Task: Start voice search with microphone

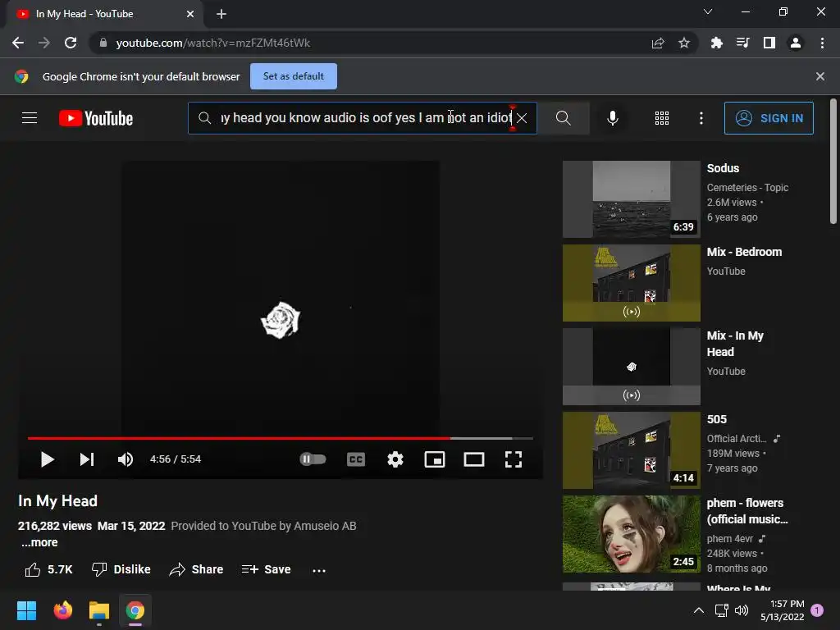Action: coord(612,118)
